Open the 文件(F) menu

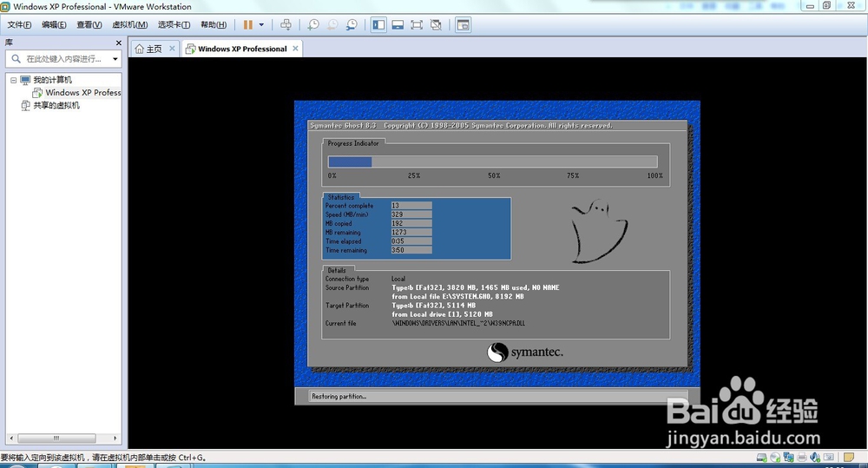tap(19, 25)
